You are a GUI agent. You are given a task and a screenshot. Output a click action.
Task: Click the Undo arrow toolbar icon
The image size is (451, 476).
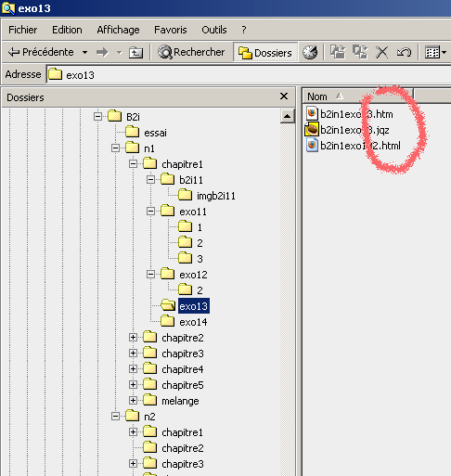tap(404, 52)
